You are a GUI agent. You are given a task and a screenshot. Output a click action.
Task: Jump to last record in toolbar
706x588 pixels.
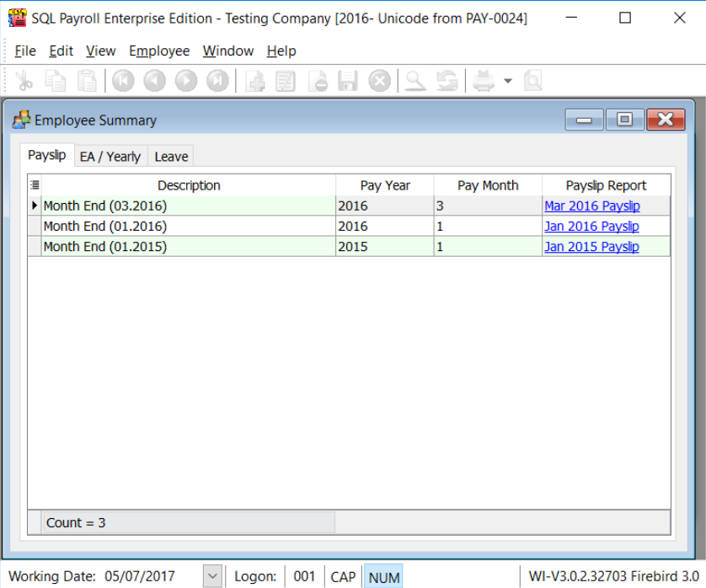pos(217,81)
